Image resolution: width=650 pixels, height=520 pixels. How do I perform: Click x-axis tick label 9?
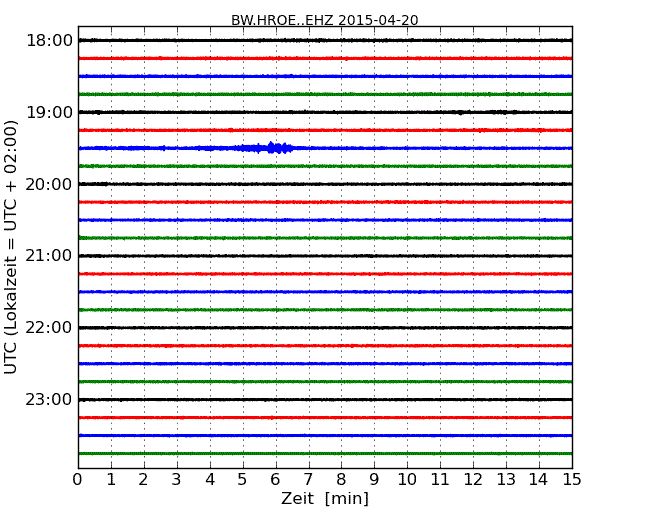[374, 480]
